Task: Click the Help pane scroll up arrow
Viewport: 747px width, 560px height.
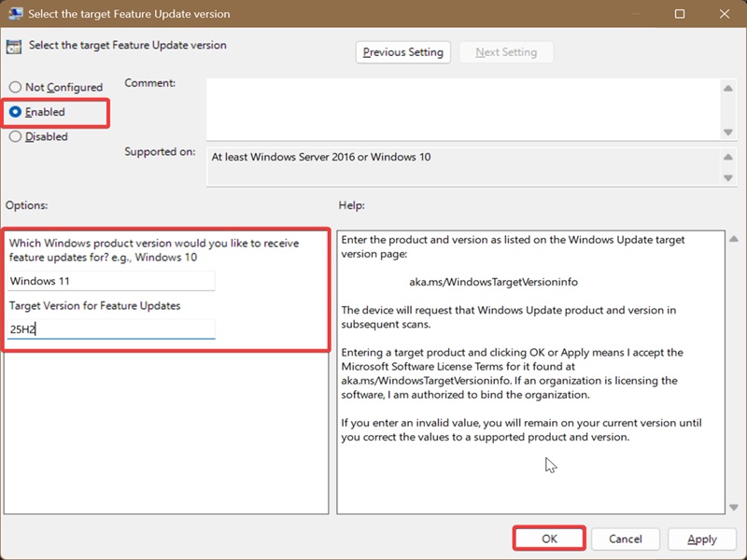Action: pos(734,239)
